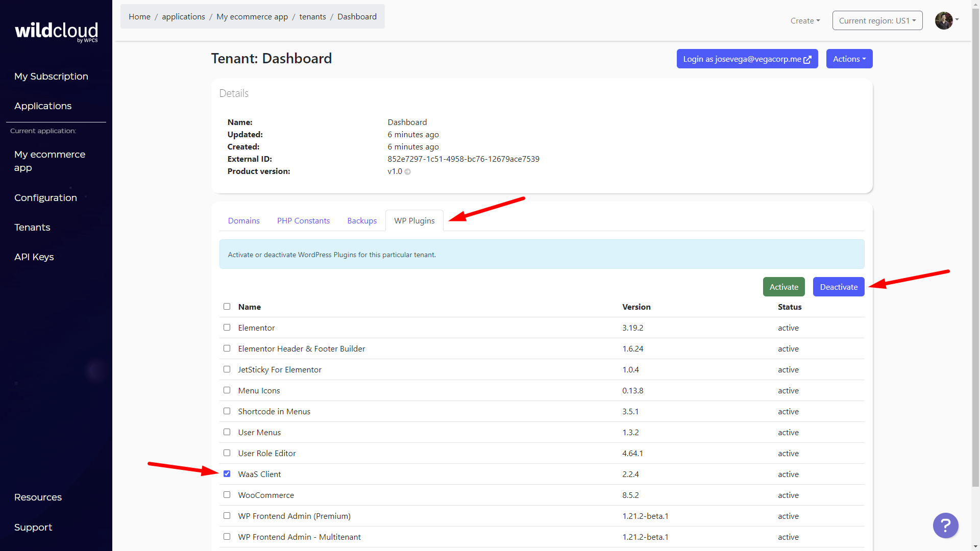Image resolution: width=980 pixels, height=551 pixels.
Task: Uncheck the WaaS Client checkbox
Action: pos(227,474)
